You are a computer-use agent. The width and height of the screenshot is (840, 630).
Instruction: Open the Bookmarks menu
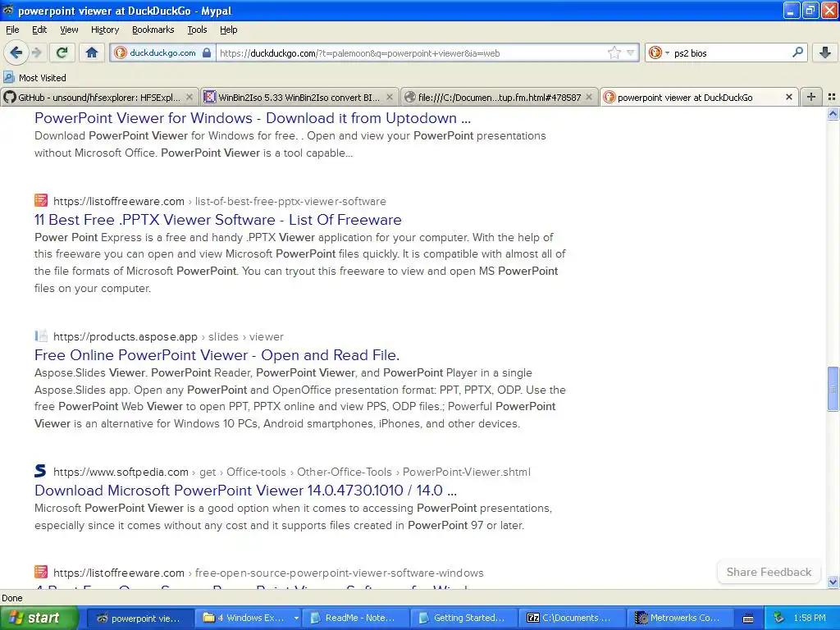(153, 30)
